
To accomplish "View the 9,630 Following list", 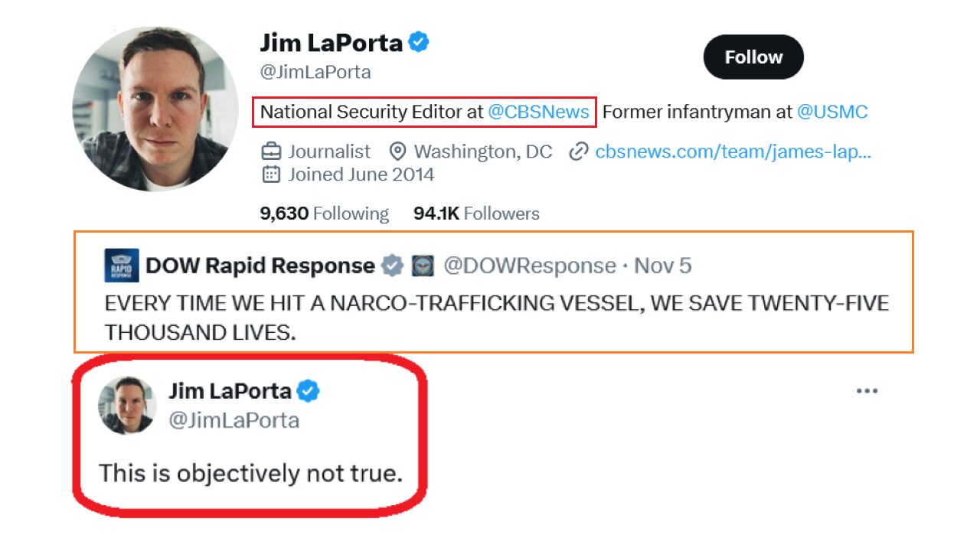I will [324, 214].
